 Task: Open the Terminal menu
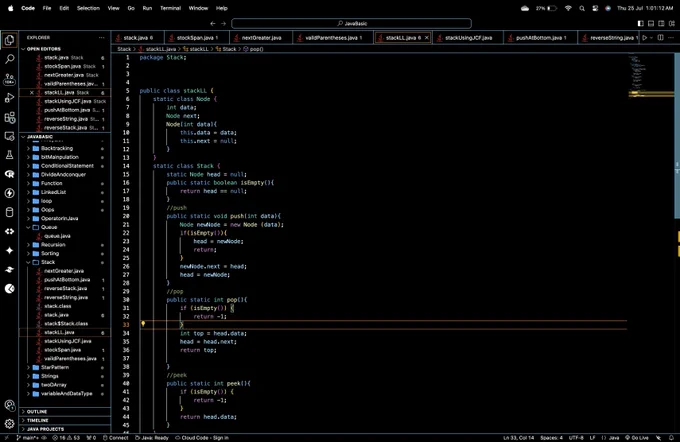coord(170,8)
